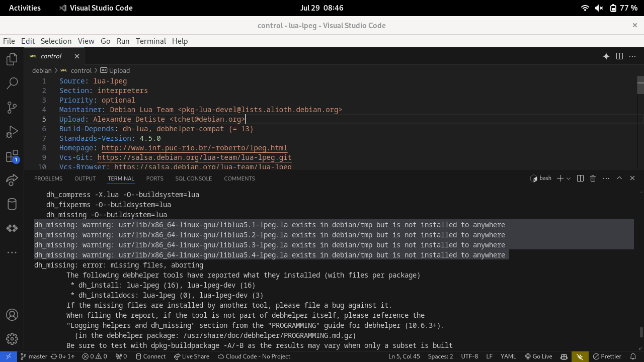Create a new terminal with plus icon
Viewport: 644px width, 362px height.
(x=560, y=178)
